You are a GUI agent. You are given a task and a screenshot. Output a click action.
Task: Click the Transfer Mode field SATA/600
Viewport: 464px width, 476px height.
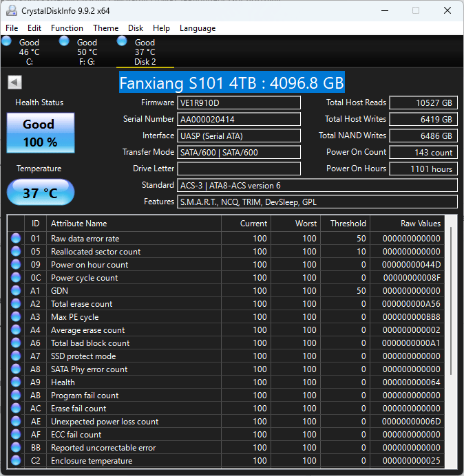[x=239, y=152]
